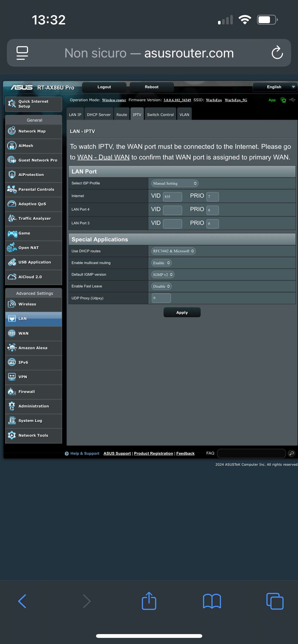Click the FAQ search magnifier icon
Image resolution: width=298 pixels, height=644 pixels.
[292, 453]
